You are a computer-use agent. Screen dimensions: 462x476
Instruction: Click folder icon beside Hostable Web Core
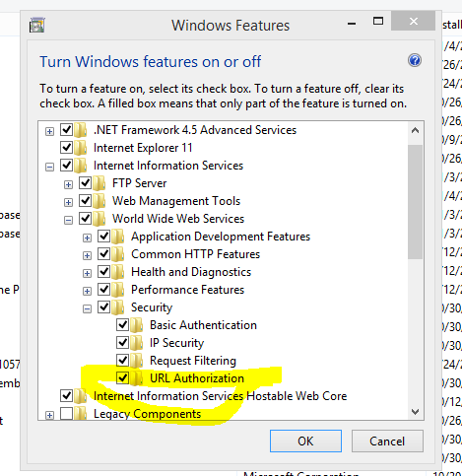coord(80,396)
